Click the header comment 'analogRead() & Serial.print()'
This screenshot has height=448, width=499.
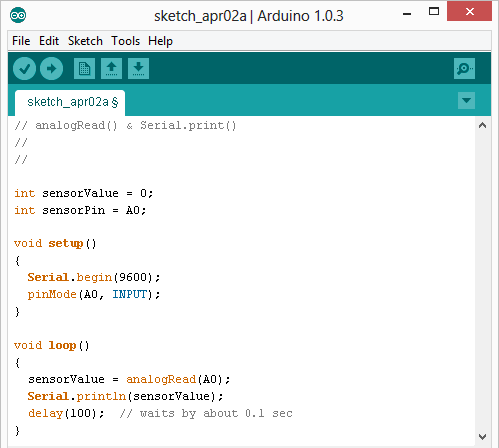[136, 126]
